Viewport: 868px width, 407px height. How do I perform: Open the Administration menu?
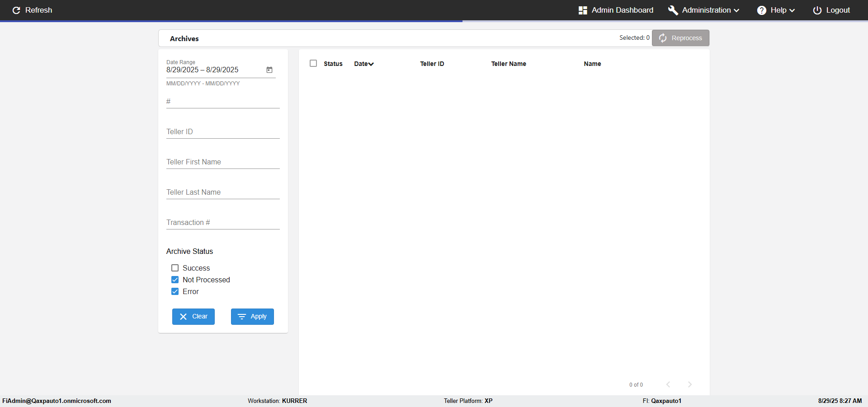click(704, 10)
